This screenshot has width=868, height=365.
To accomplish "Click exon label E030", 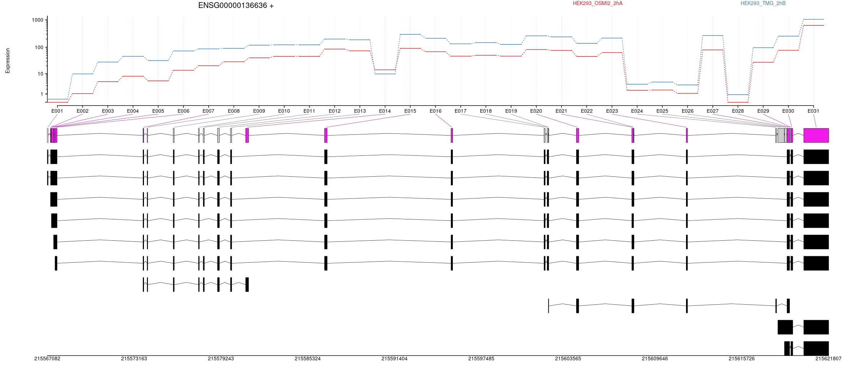I will 788,111.
